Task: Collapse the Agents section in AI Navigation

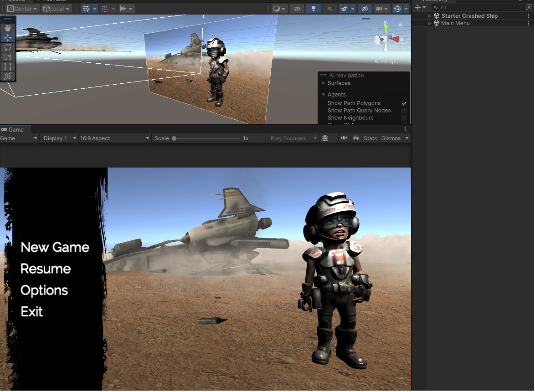Action: pos(324,94)
